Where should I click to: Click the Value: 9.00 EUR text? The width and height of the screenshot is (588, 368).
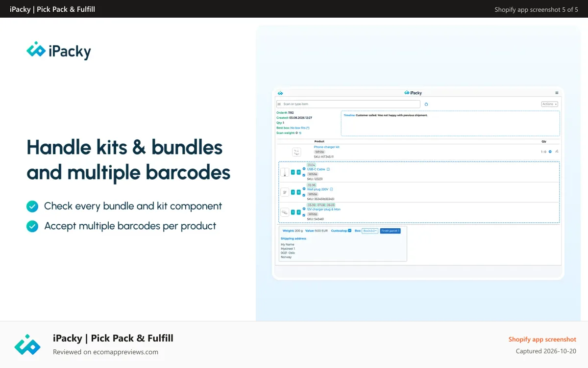pos(317,231)
